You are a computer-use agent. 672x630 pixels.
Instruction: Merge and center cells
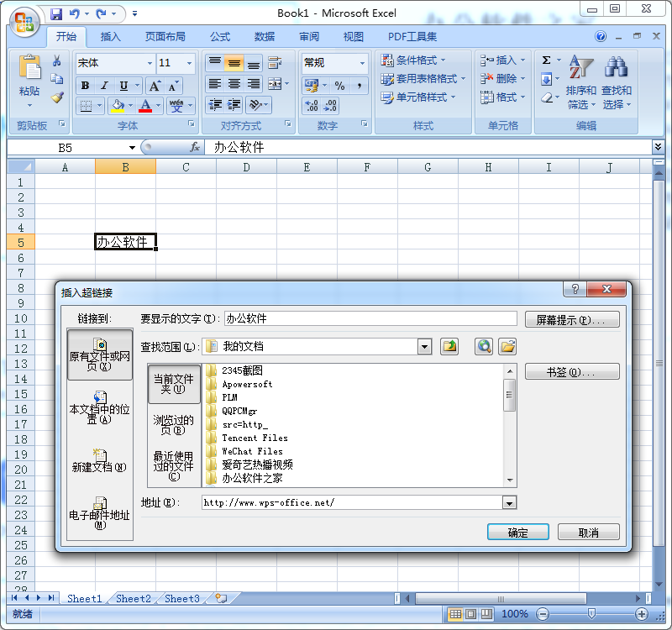click(275, 83)
